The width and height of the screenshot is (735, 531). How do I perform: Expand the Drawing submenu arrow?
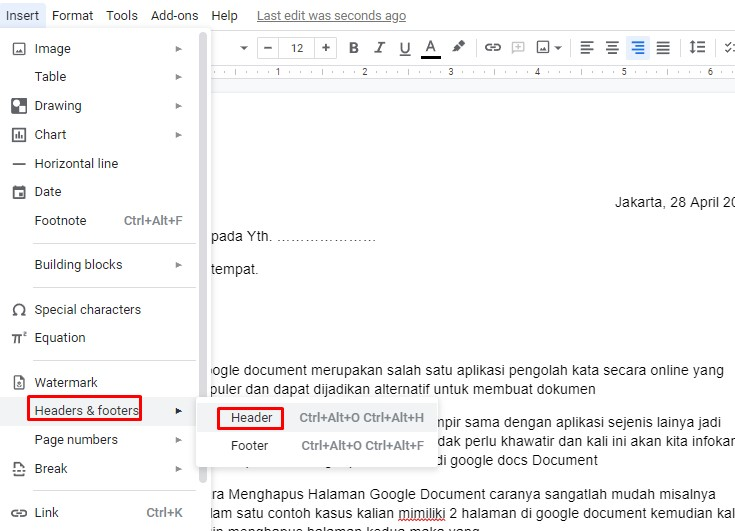179,106
